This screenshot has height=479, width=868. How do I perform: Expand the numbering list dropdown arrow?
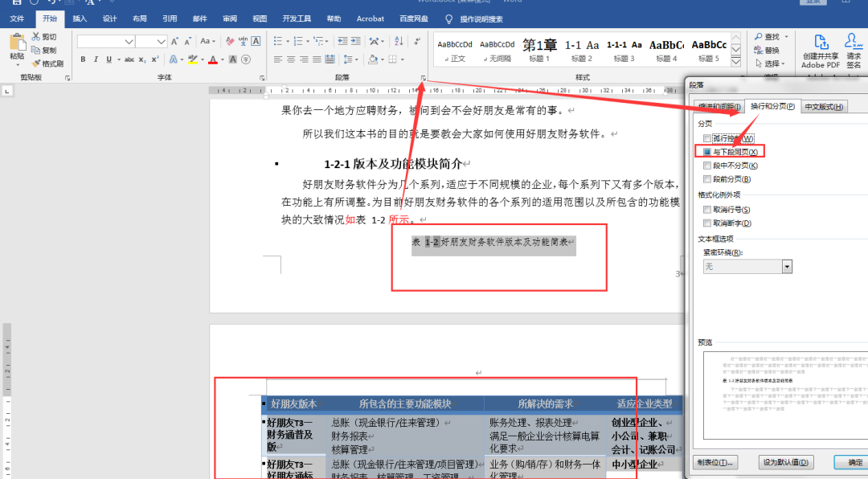coord(308,42)
